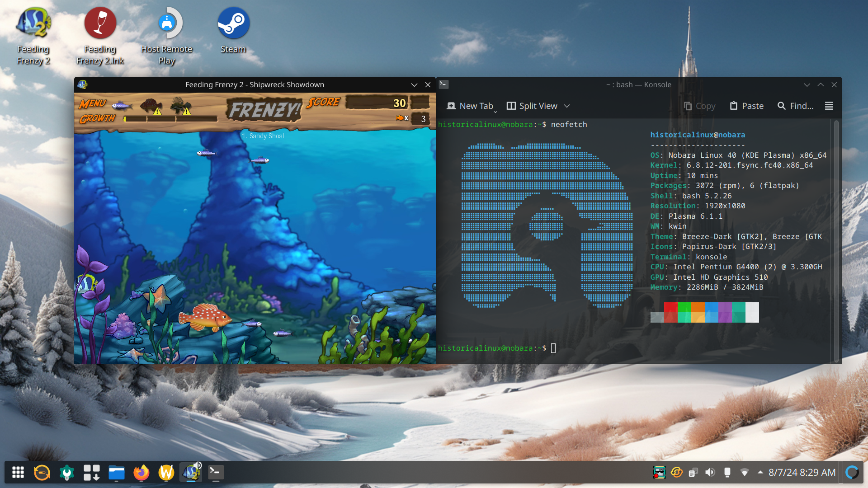Switch to Konsole from the taskbar

pos(216,472)
